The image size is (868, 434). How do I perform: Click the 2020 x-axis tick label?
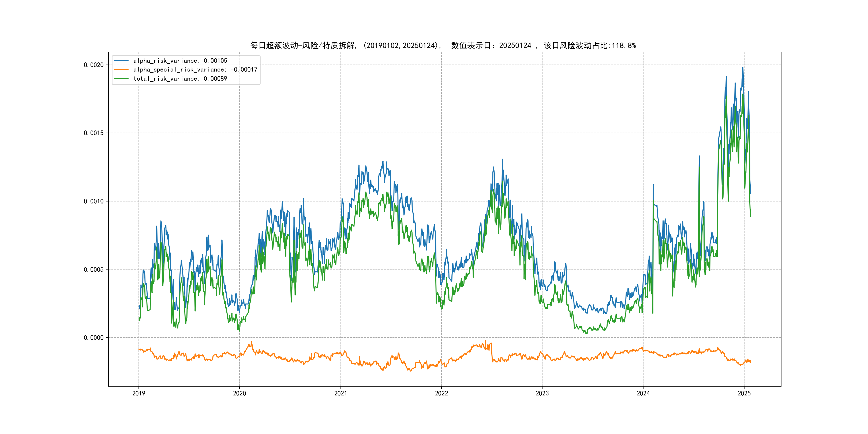click(240, 393)
